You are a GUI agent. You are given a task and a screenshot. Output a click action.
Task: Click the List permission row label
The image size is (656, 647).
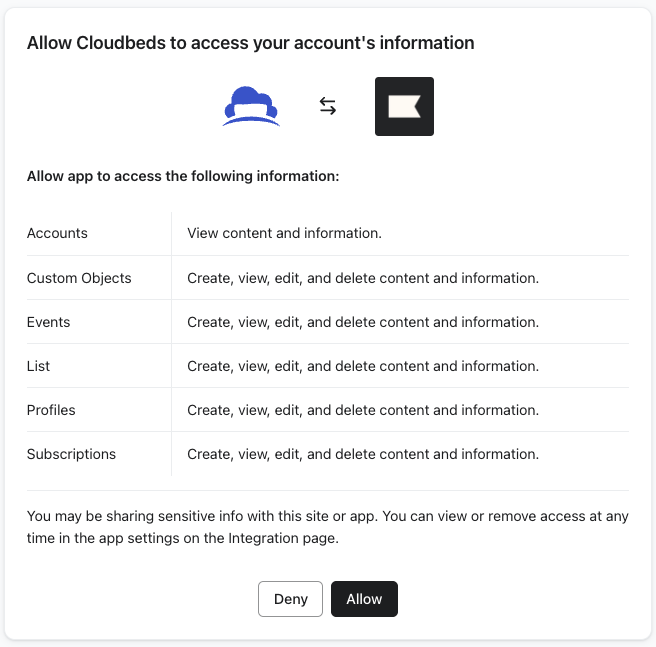tap(38, 366)
